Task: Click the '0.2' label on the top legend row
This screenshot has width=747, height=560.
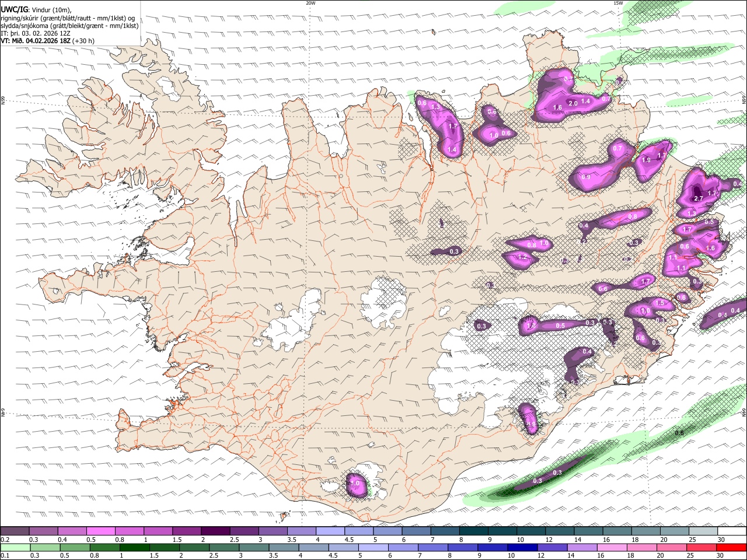Action: tap(5, 540)
